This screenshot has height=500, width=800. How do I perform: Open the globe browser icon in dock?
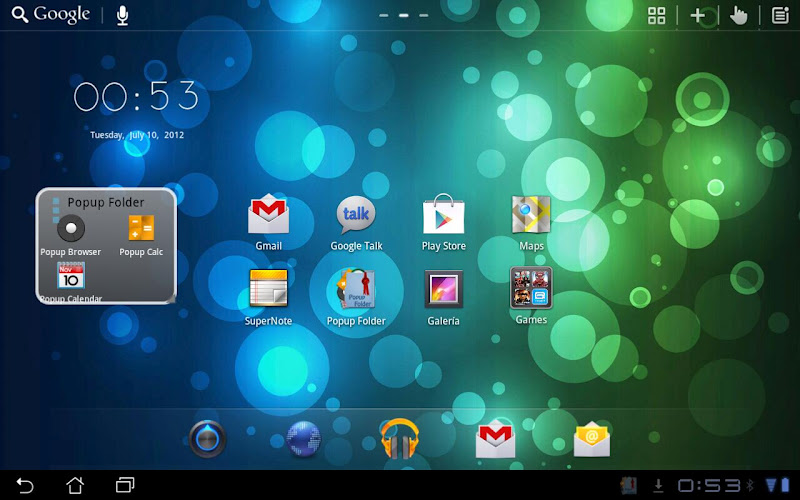point(304,439)
